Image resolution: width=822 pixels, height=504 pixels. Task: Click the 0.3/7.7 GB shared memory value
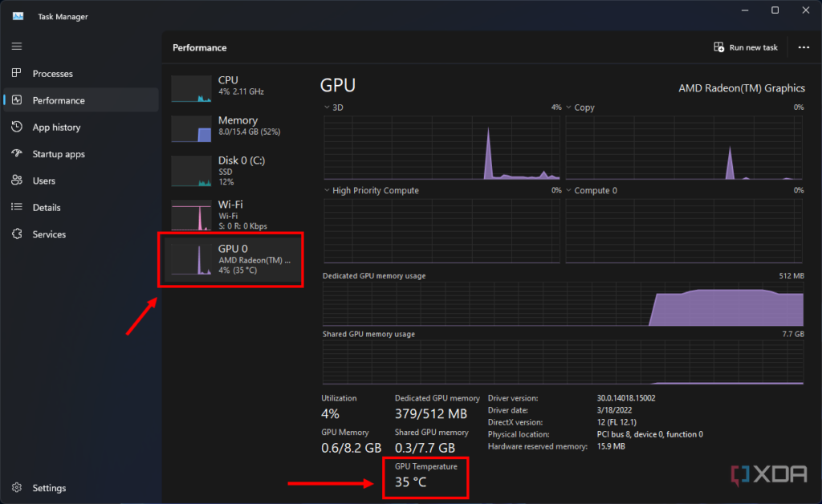[x=425, y=448]
